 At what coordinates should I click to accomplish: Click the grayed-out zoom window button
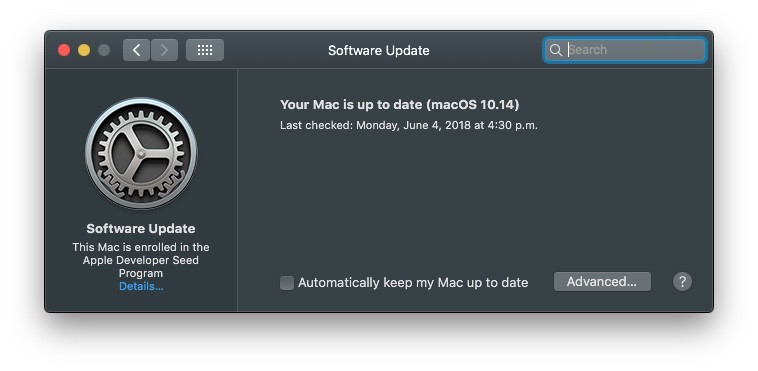104,50
